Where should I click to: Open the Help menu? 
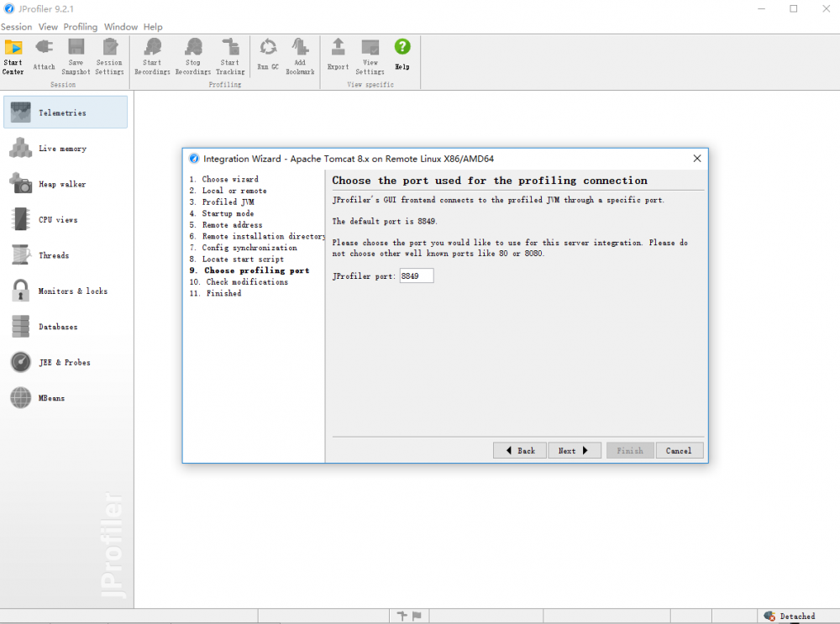pyautogui.click(x=153, y=27)
